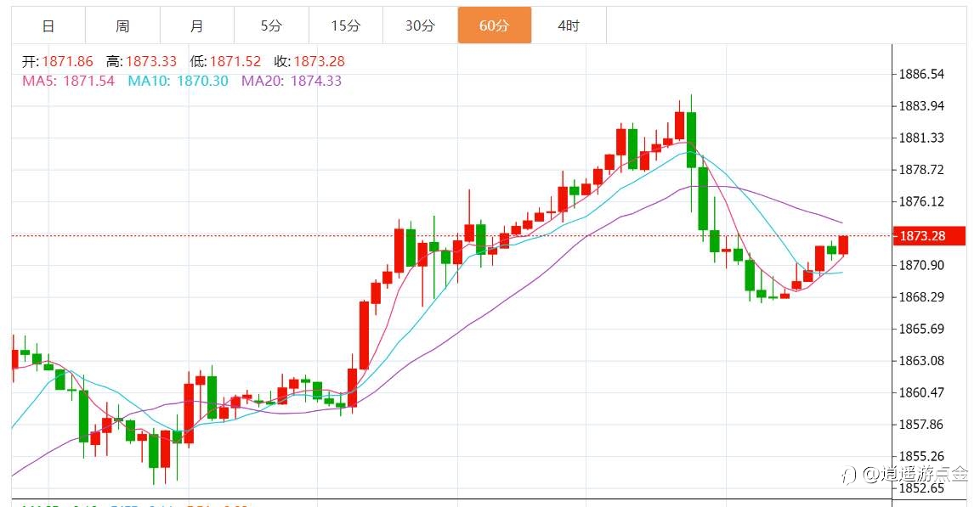This screenshot has width=980, height=507.
Task: Click the 1870.90 price axis label
Action: click(x=921, y=265)
